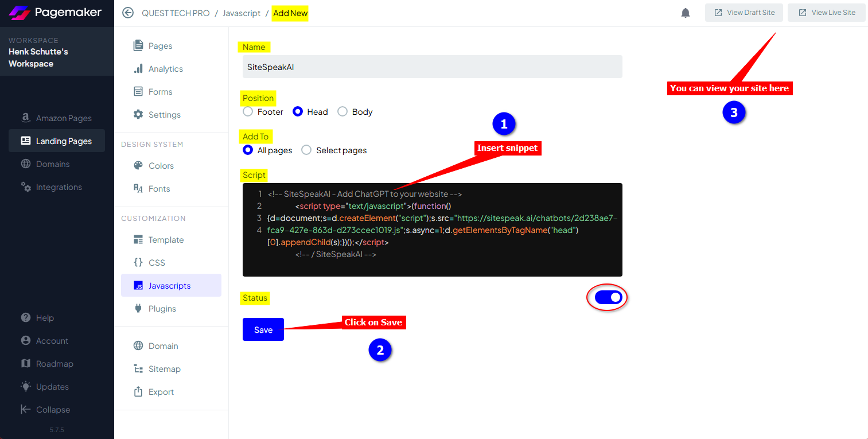This screenshot has width=868, height=439.
Task: Choose the All pages radio option
Action: pos(248,150)
